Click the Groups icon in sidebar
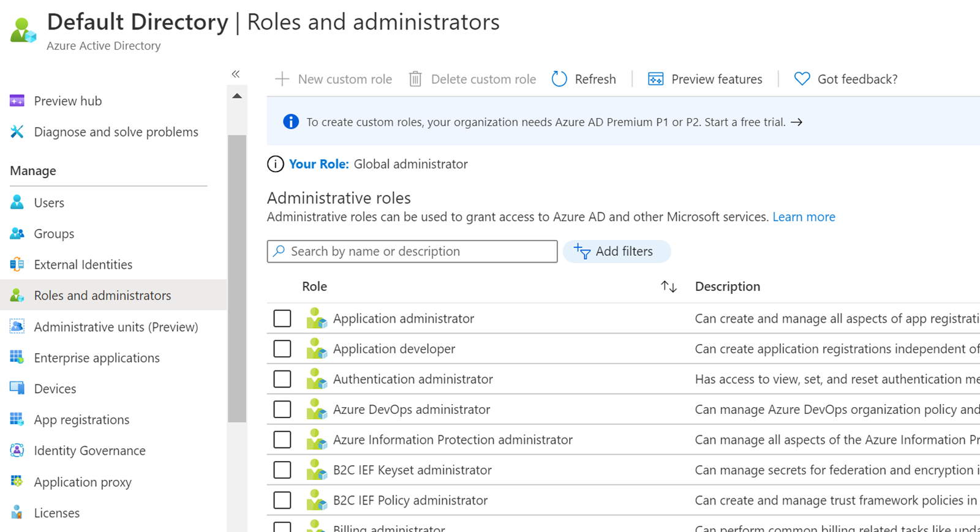The image size is (980, 532). (x=17, y=233)
